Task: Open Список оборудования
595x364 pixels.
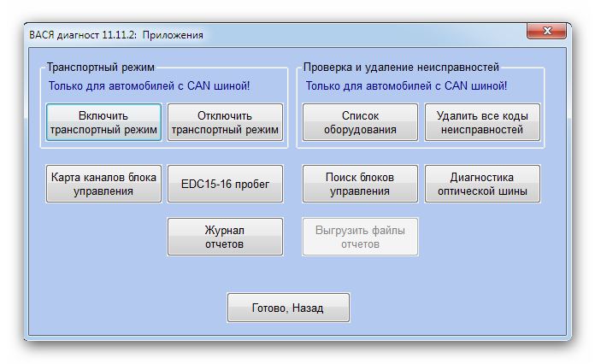Action: click(360, 122)
